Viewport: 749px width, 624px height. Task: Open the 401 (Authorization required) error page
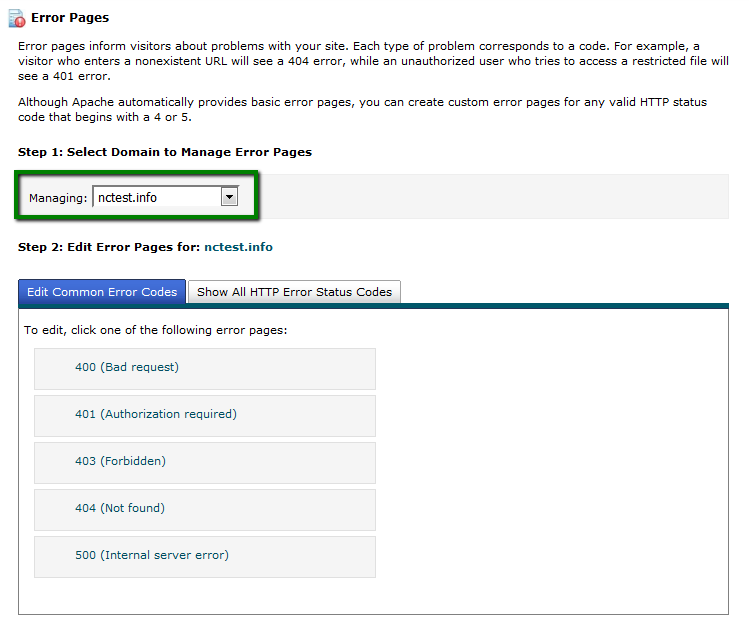point(155,414)
